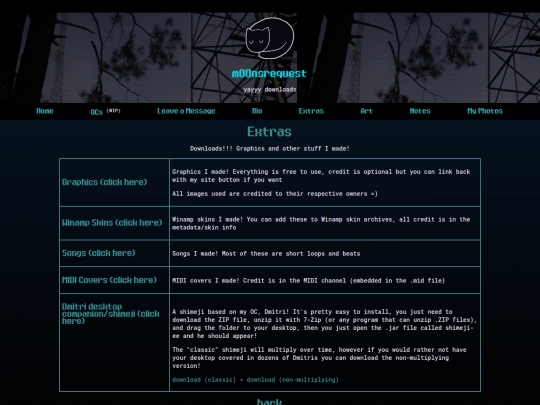Download the non-multiplying shimeji
Image resolution: width=540 pixels, height=405 pixels.
point(292,380)
